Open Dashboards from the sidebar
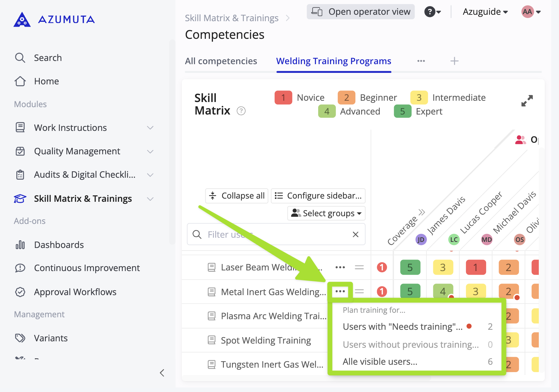Image resolution: width=559 pixels, height=392 pixels. [59, 245]
